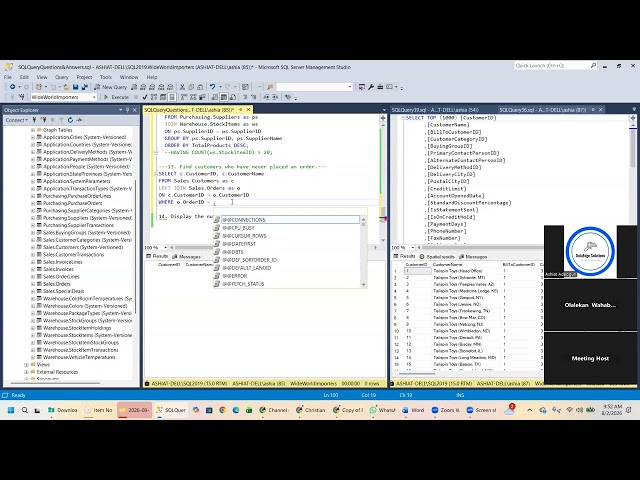
Task: Toggle Include Actual Execution Plan
Action: pos(184,97)
